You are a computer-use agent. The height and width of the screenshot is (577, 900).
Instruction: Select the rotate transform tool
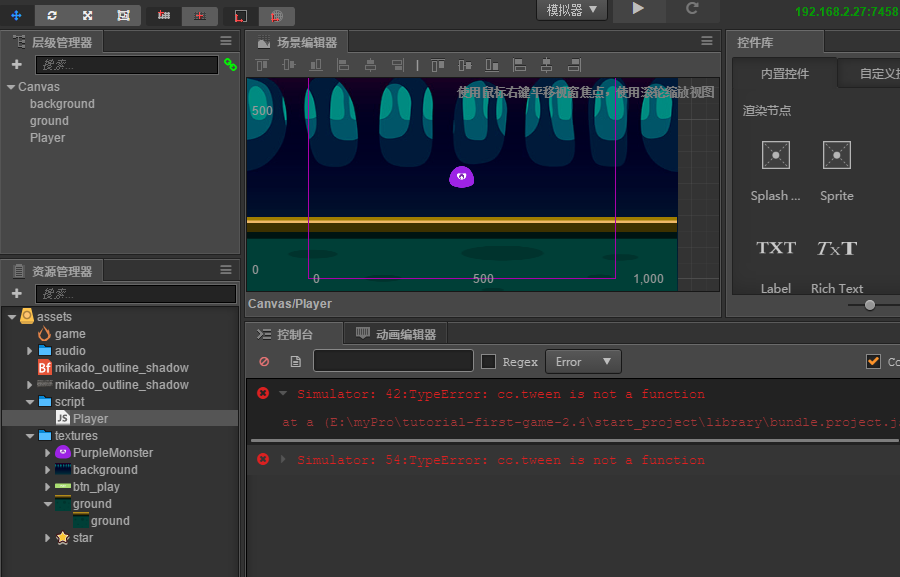pos(52,16)
